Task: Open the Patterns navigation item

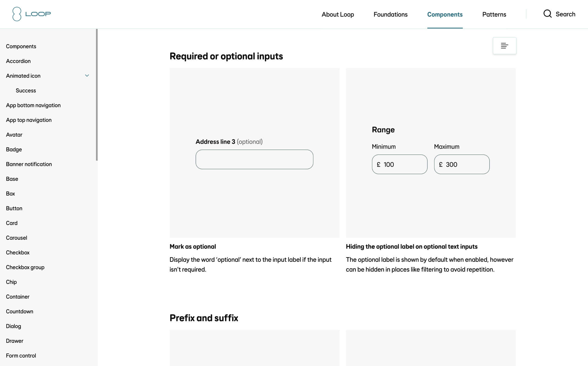Action: point(494,14)
